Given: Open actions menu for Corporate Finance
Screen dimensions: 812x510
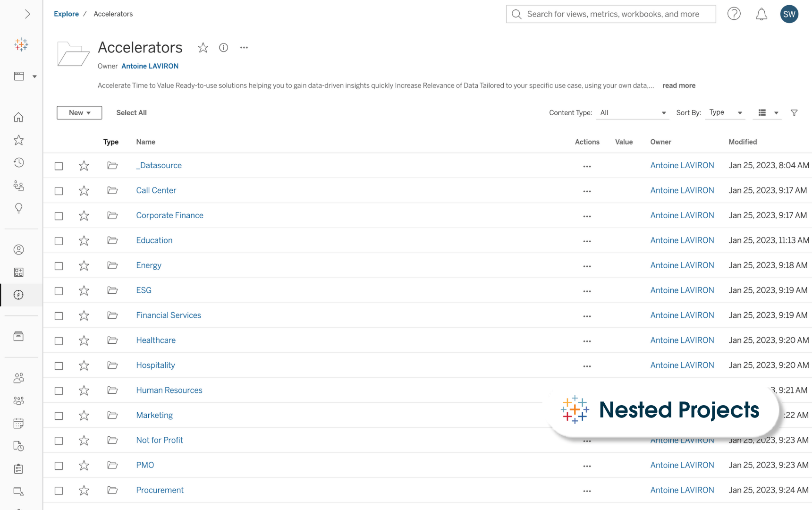Looking at the screenshot, I should pyautogui.click(x=587, y=216).
